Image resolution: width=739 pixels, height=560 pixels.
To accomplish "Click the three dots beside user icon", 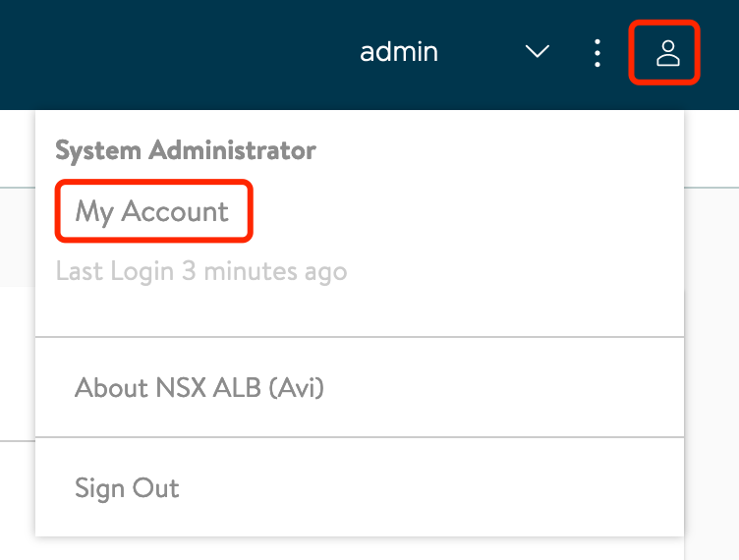I will tap(597, 53).
